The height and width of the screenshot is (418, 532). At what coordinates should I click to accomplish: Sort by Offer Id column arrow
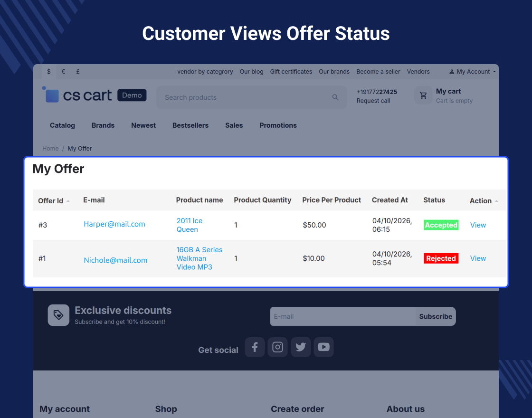68,201
